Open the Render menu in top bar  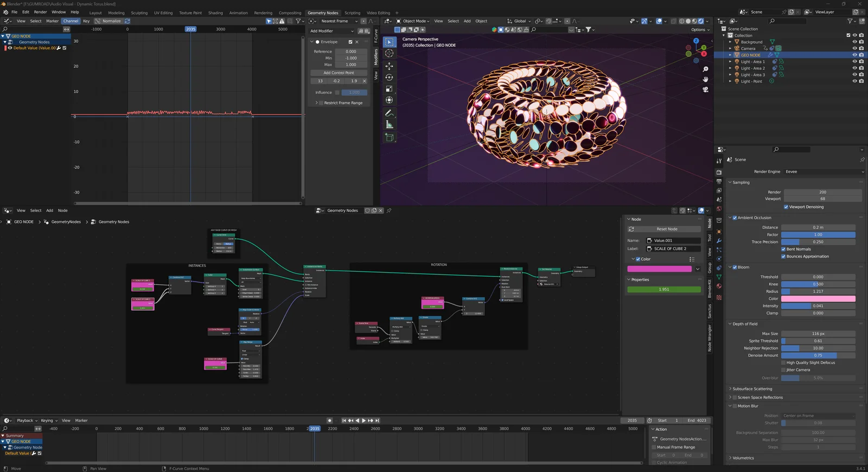coord(40,12)
